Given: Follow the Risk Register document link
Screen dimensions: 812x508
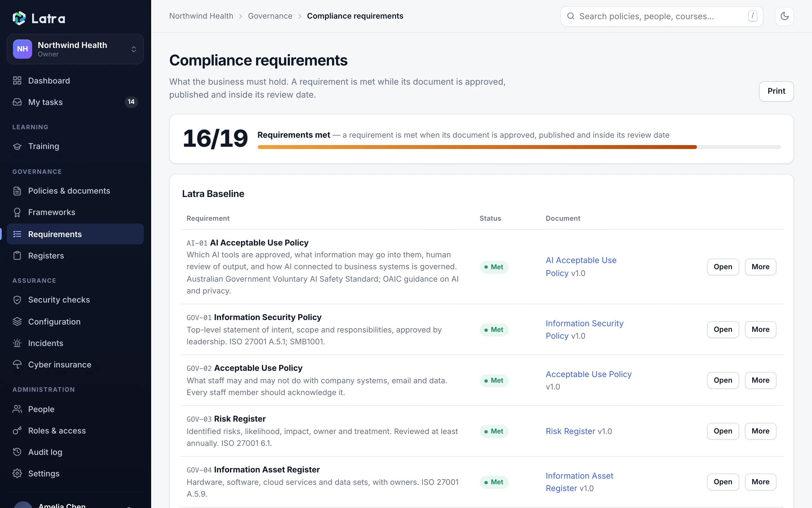Looking at the screenshot, I should tap(570, 431).
